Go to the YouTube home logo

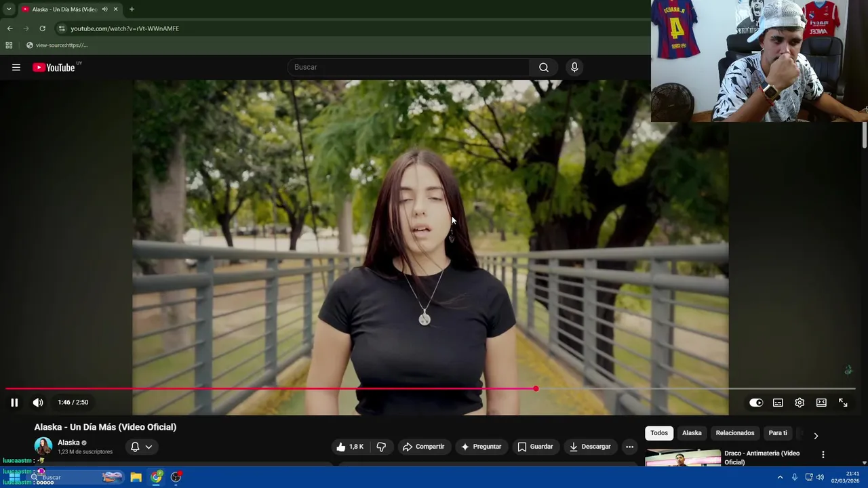pos(54,67)
